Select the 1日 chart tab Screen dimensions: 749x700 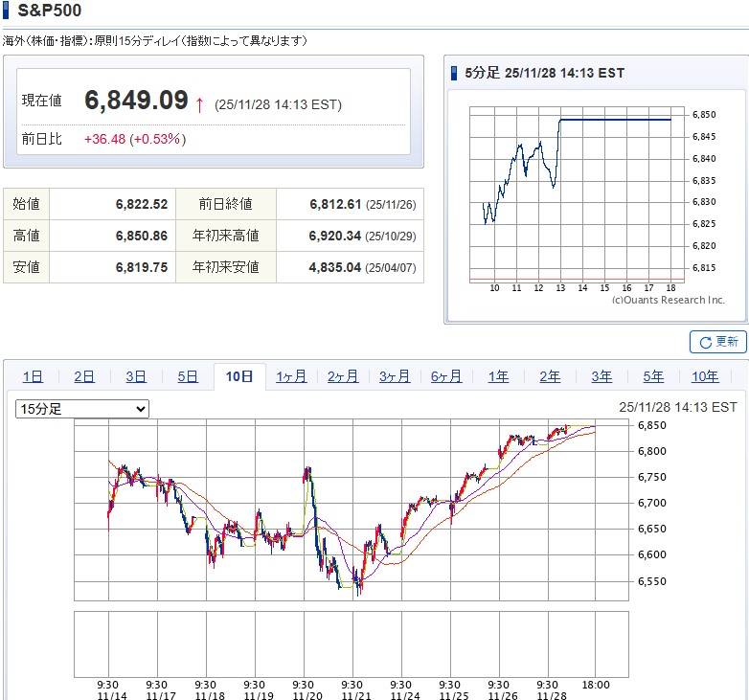coord(33,376)
